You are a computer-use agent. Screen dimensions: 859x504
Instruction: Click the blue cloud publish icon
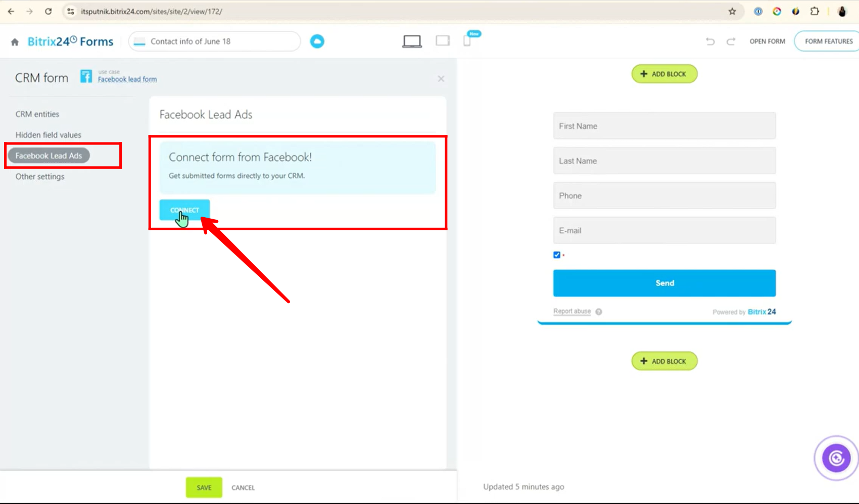[x=317, y=41]
